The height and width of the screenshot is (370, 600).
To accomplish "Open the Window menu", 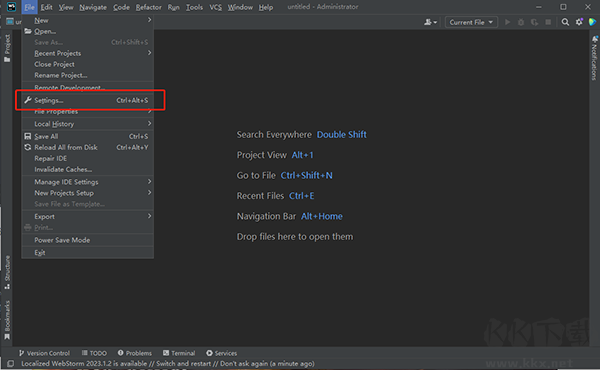I will point(240,7).
